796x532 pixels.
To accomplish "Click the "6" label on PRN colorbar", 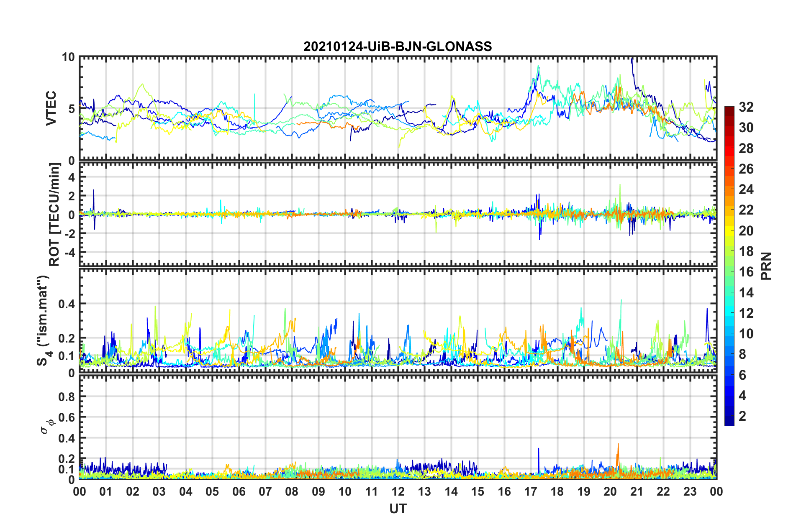I will [x=742, y=375].
